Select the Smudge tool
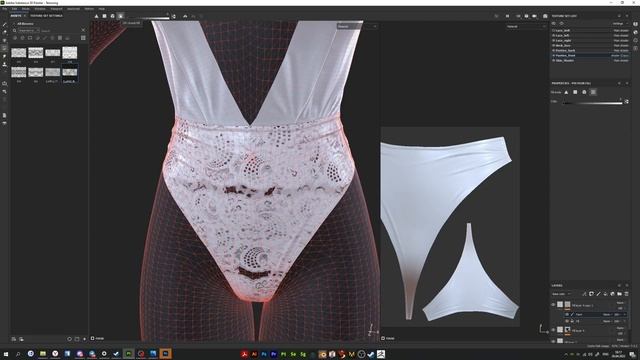 (x=4, y=56)
